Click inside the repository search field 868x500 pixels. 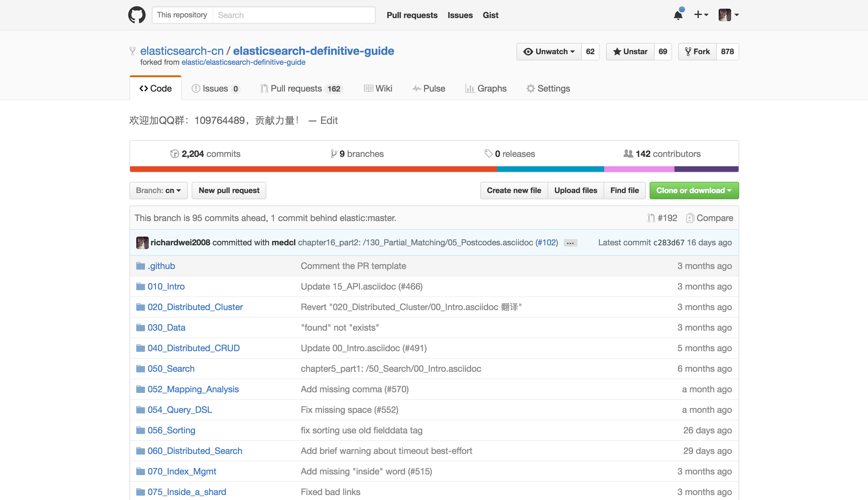[294, 15]
